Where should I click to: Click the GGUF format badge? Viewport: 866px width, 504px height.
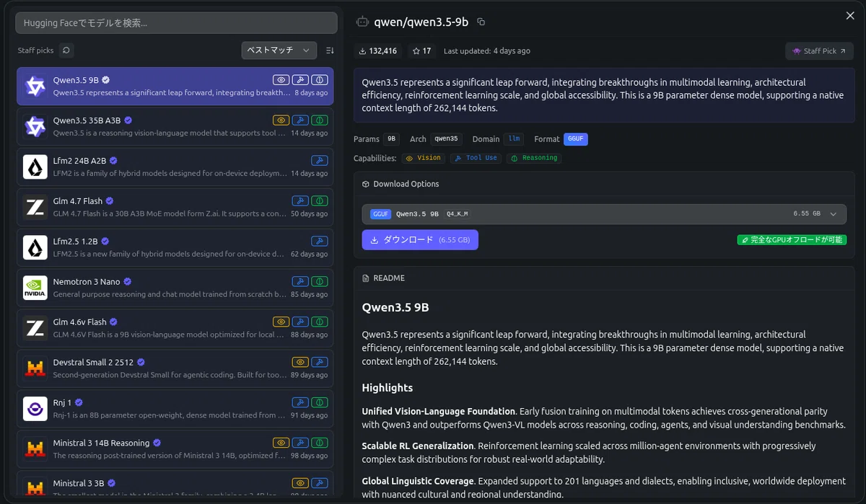pos(577,139)
